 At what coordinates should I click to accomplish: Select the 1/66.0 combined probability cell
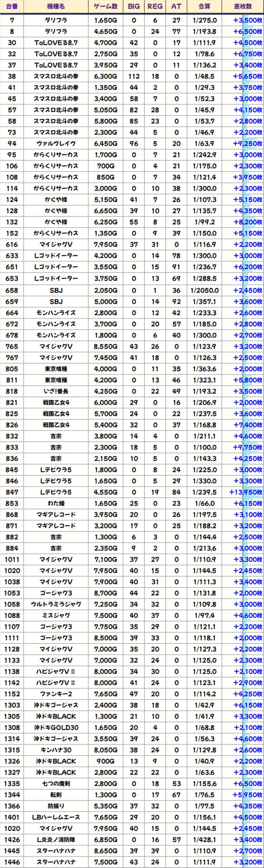pos(204,503)
